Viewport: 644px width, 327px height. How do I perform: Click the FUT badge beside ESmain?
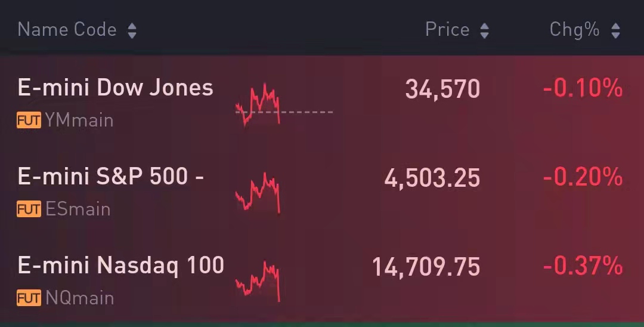coord(29,209)
